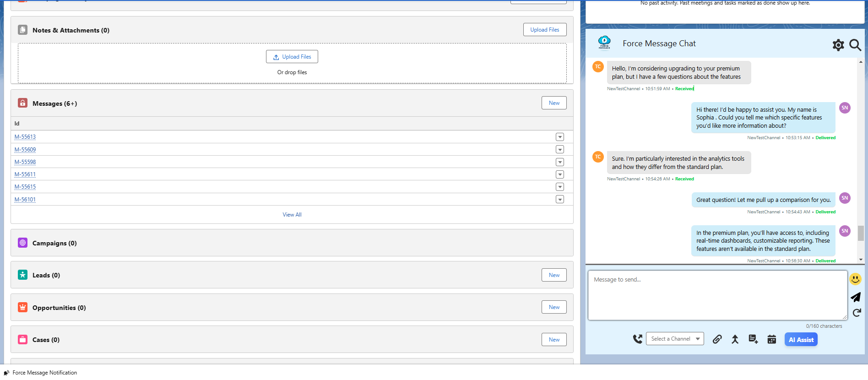
Task: Open the Select a Channel dropdown
Action: pyautogui.click(x=675, y=339)
